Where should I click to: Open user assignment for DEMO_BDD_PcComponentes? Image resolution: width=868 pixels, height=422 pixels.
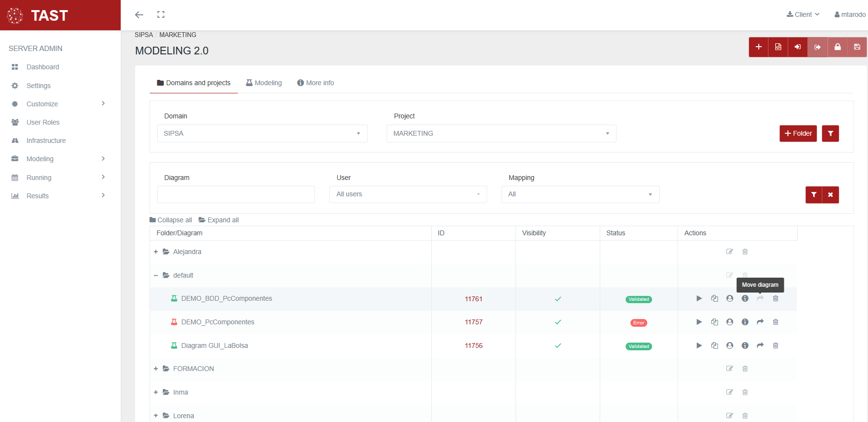(x=730, y=299)
